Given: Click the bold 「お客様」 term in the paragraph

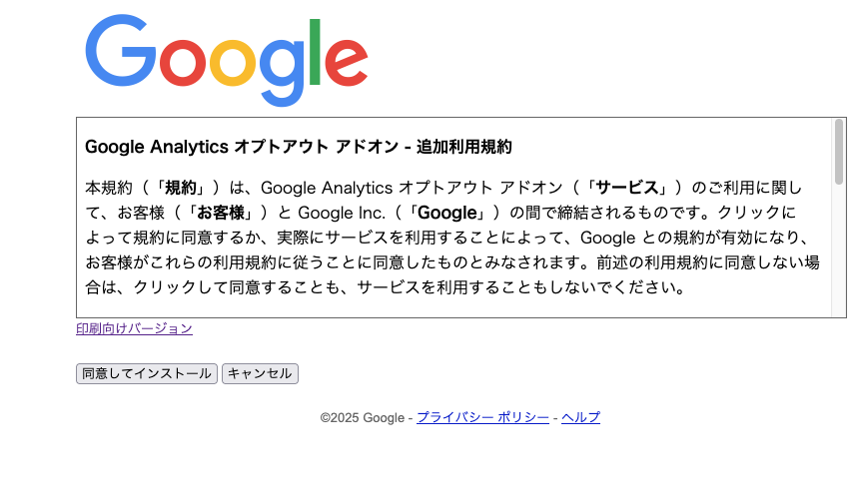Looking at the screenshot, I should (x=221, y=213).
